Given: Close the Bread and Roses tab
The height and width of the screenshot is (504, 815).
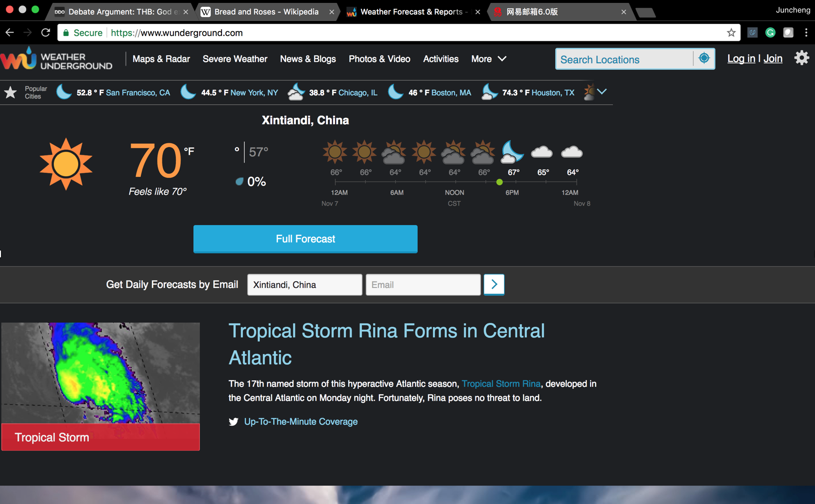Looking at the screenshot, I should point(331,12).
